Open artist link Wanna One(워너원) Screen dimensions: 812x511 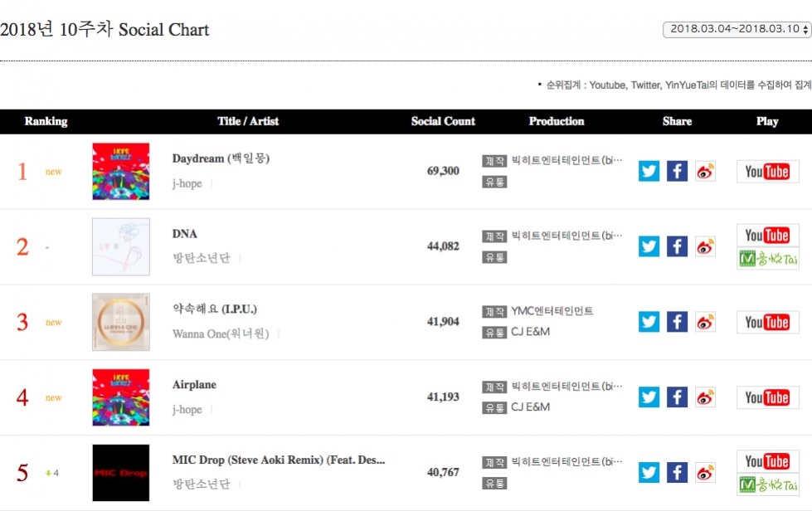[221, 333]
